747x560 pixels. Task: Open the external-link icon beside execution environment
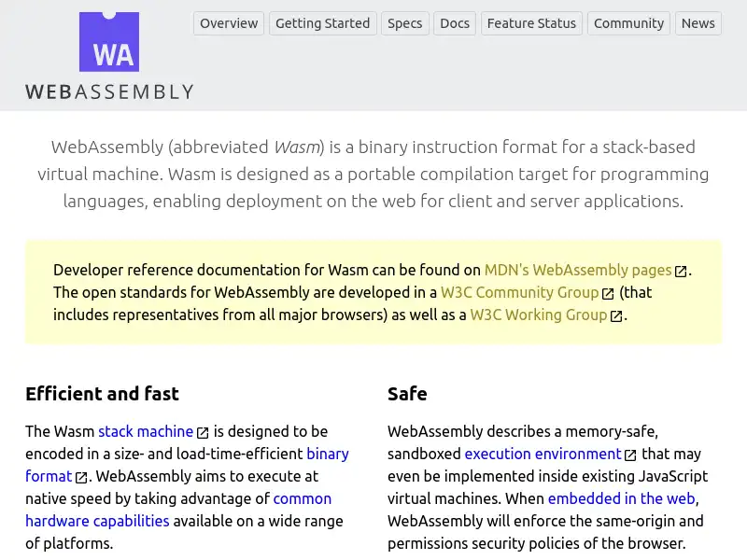pos(629,454)
